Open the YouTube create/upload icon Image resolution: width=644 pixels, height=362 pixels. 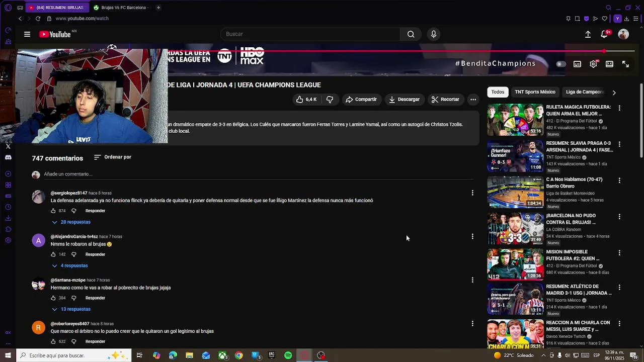pyautogui.click(x=588, y=34)
